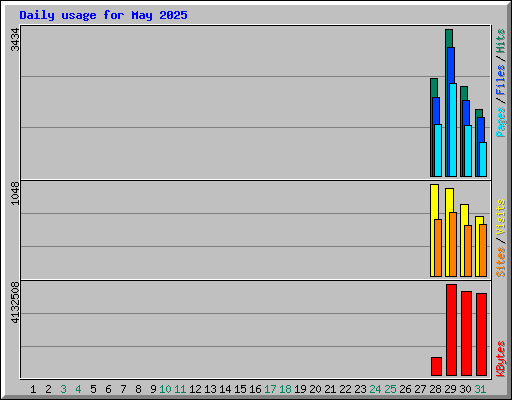Click the tallest red KBytes bar, day 29
Viewport: 512px width, 400px height.
click(451, 330)
